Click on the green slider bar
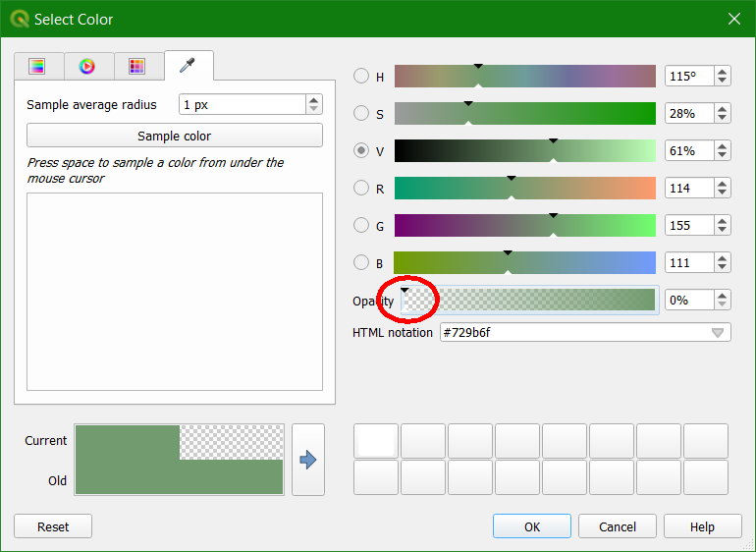Image resolution: width=756 pixels, height=552 pixels. 525,225
